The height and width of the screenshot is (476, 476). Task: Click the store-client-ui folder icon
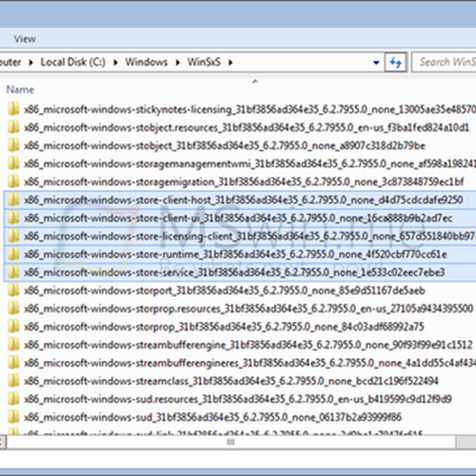click(13, 218)
